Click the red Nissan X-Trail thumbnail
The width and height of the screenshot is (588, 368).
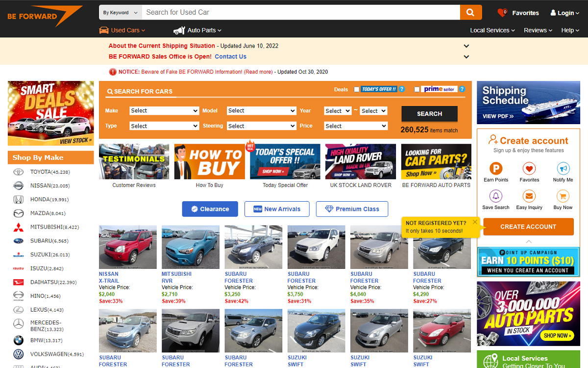pos(128,247)
